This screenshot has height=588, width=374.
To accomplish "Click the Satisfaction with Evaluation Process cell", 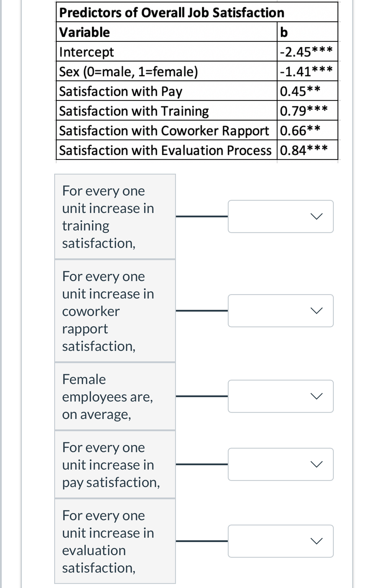I will pos(166,150).
